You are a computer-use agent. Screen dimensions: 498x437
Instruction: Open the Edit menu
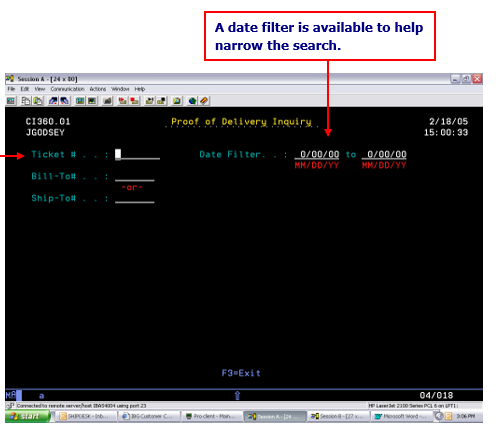pyautogui.click(x=25, y=89)
